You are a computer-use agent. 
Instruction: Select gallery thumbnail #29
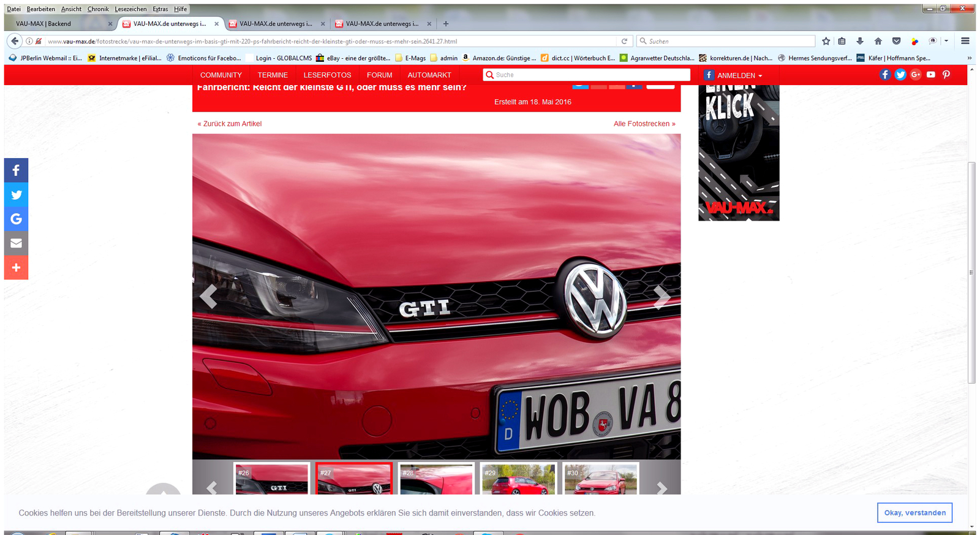(518, 479)
